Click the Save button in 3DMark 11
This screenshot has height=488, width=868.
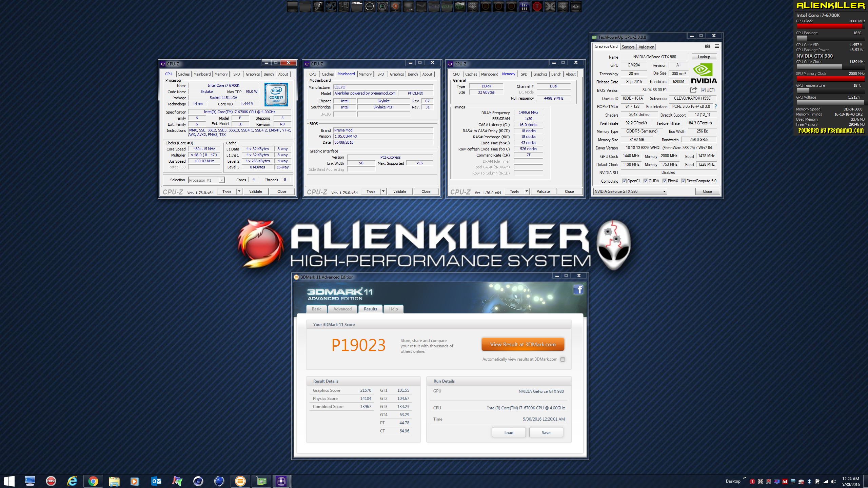546,433
